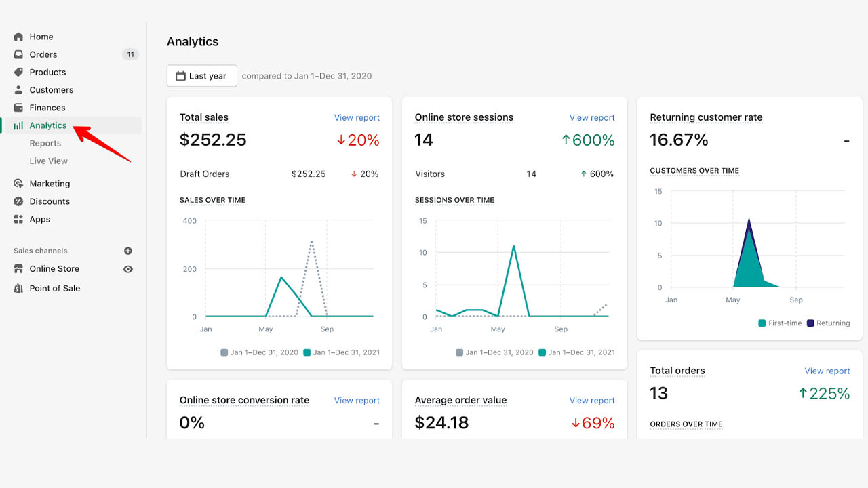
Task: Click the Discounts badge icon
Action: (18, 201)
